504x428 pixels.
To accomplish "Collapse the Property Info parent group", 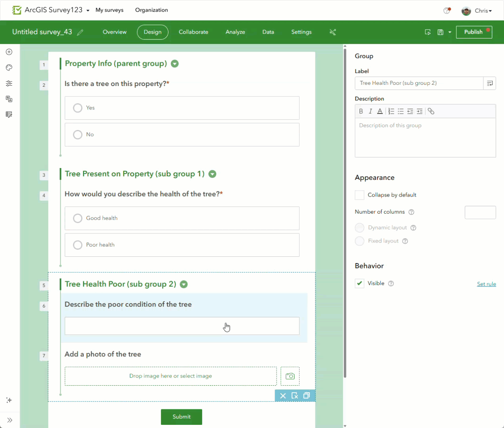I will point(174,63).
